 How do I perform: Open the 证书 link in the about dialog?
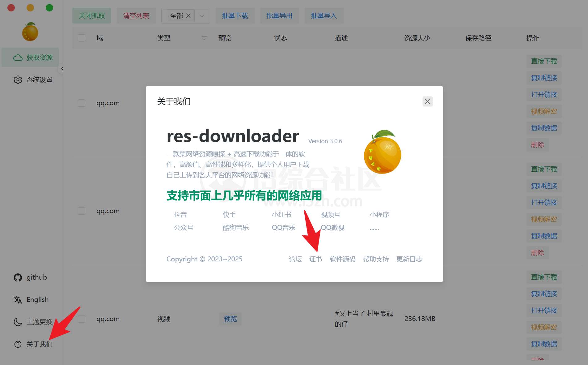(315, 259)
